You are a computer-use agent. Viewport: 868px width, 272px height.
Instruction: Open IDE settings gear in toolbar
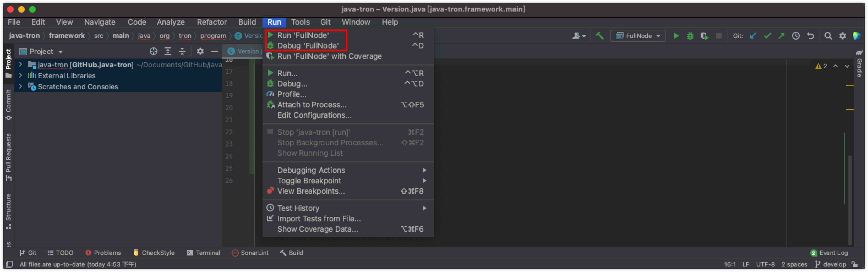[842, 36]
